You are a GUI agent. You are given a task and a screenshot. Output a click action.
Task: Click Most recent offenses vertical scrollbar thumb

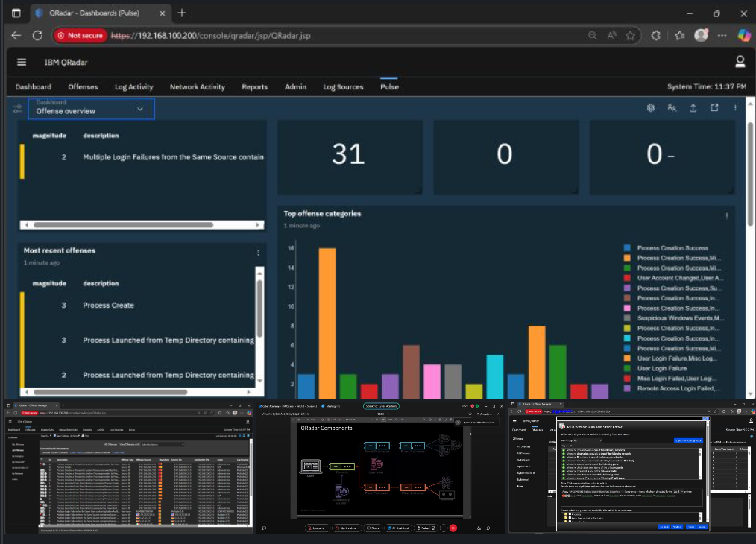coord(260,309)
